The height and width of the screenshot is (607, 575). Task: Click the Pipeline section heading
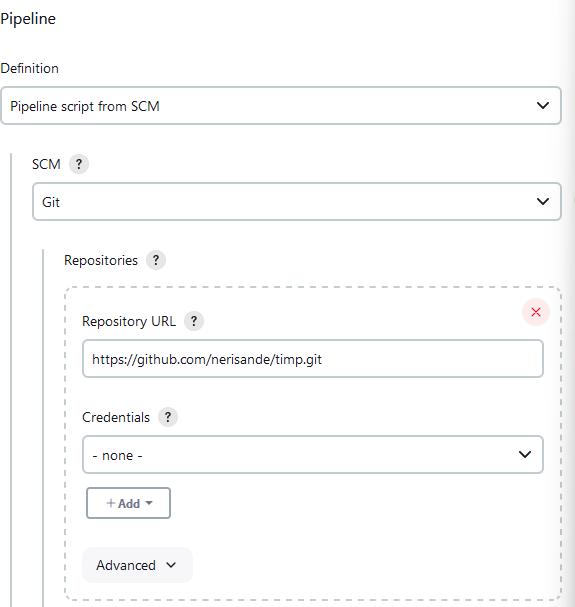pos(28,19)
